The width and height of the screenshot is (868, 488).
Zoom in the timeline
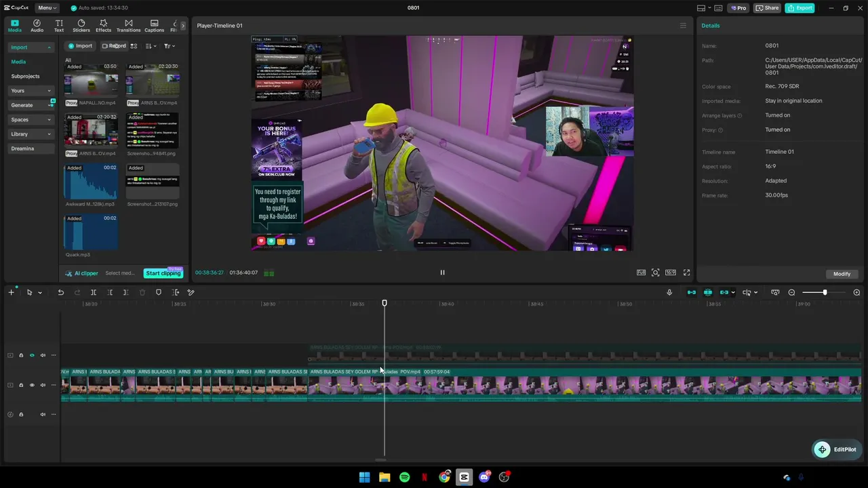coord(856,292)
